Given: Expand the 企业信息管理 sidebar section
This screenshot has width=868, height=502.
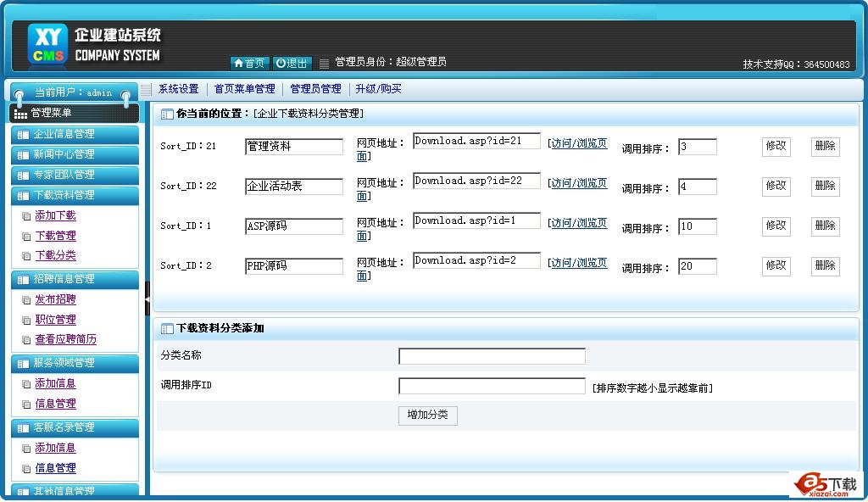Looking at the screenshot, I should click(75, 134).
